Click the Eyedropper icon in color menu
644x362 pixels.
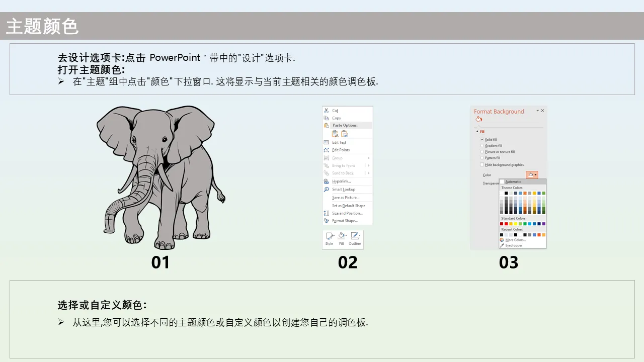click(x=502, y=245)
